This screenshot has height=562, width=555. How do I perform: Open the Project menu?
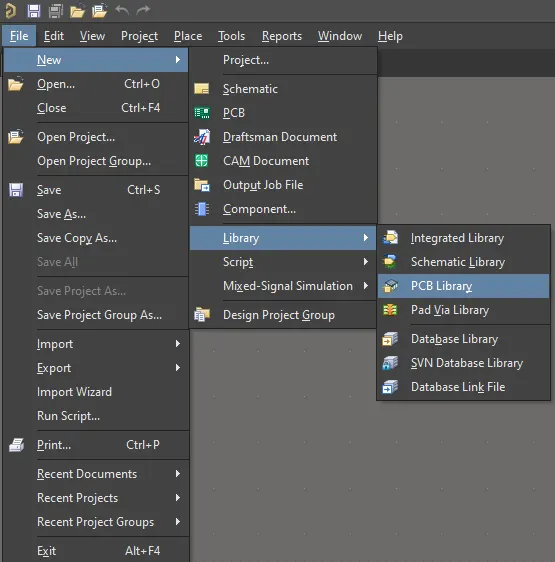tap(139, 36)
